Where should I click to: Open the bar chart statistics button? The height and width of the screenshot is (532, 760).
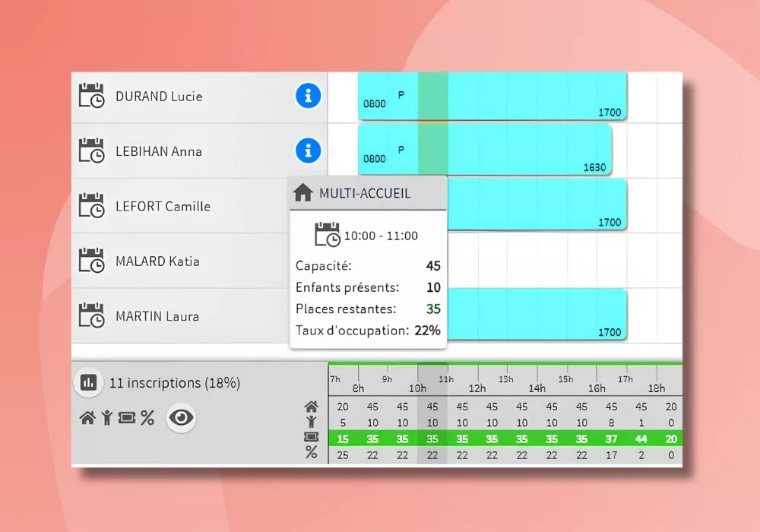pos(88,382)
